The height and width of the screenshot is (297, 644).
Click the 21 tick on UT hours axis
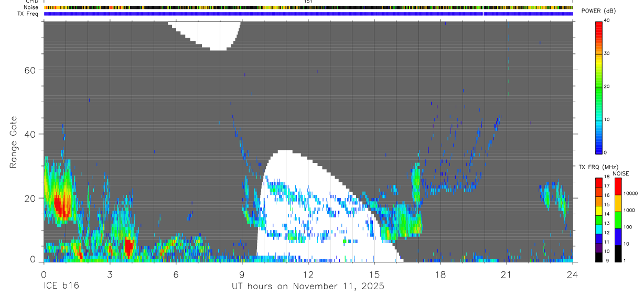(507, 274)
